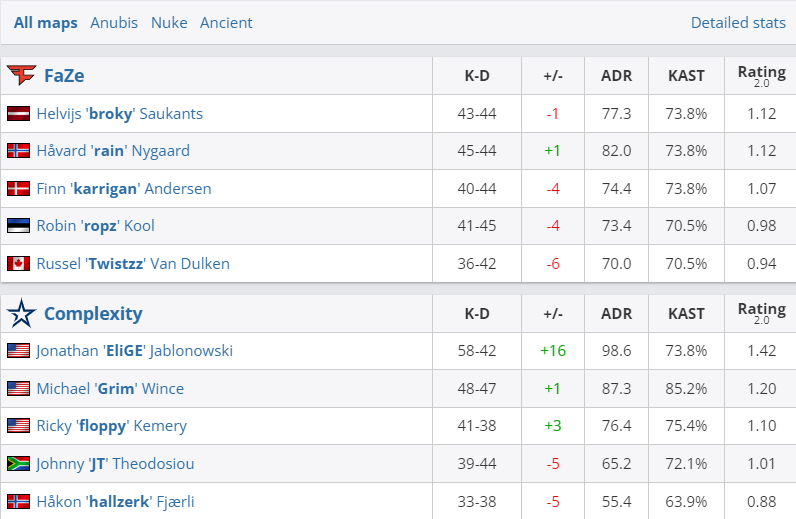Click FaZe's Rating 2.0 column header

point(761,75)
